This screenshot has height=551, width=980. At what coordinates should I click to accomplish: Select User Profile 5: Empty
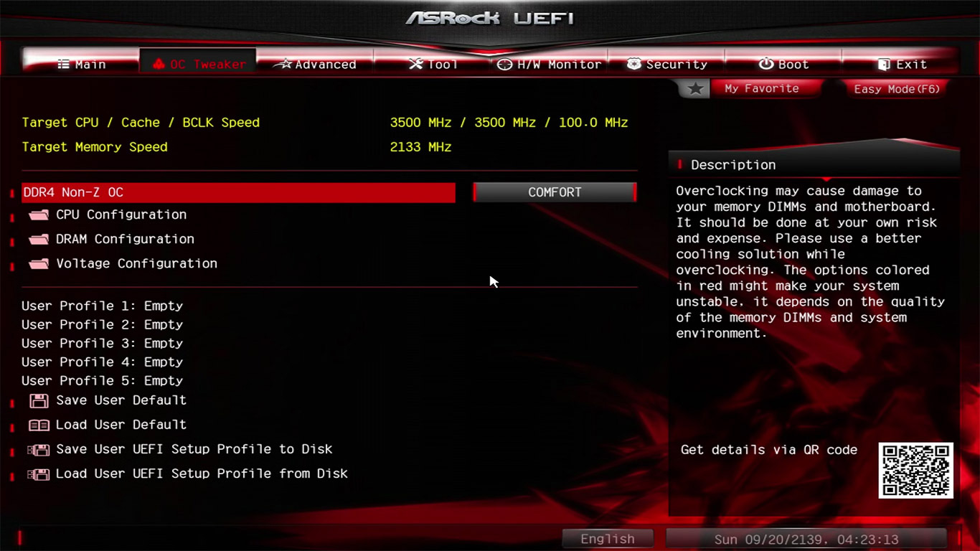click(x=102, y=380)
